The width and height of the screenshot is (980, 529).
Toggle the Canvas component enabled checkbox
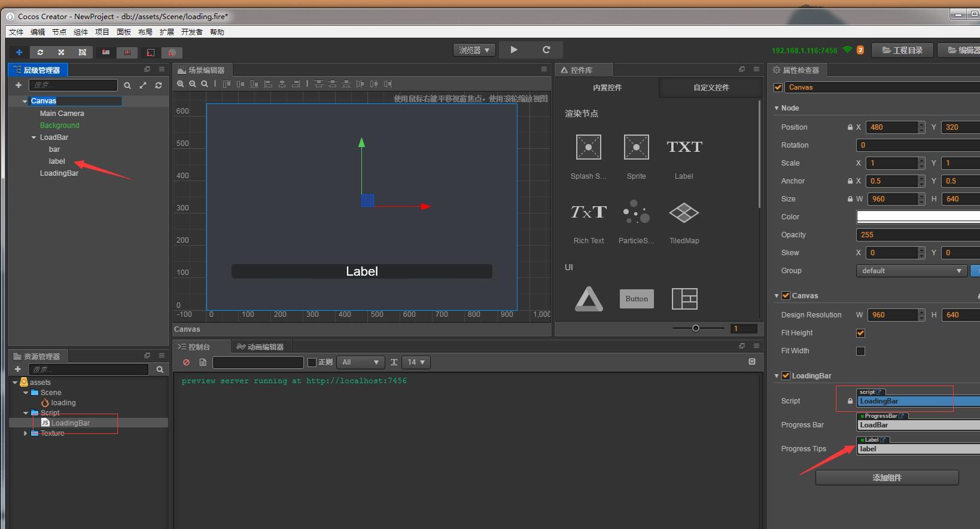coord(786,296)
